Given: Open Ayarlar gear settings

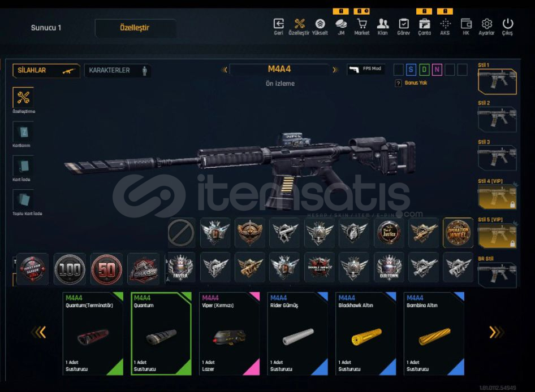Looking at the screenshot, I should pos(486,24).
